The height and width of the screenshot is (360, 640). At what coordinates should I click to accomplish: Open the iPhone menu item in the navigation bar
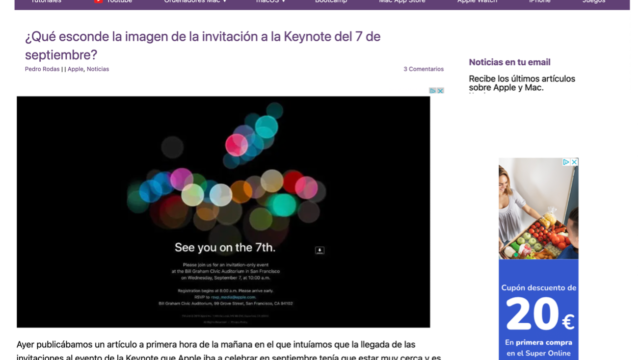(540, 2)
